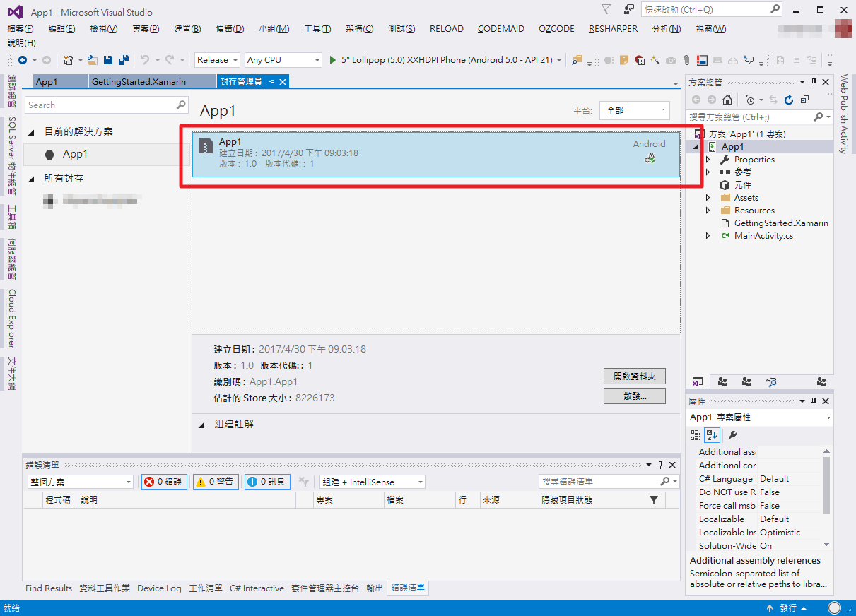
Task: Refresh Solution Explorer with the blue arrow
Action: point(789,100)
